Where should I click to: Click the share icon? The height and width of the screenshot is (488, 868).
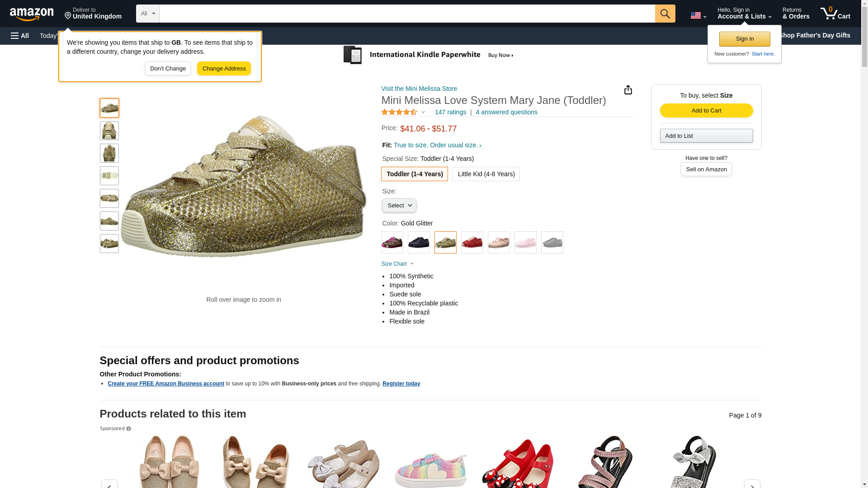tap(628, 90)
